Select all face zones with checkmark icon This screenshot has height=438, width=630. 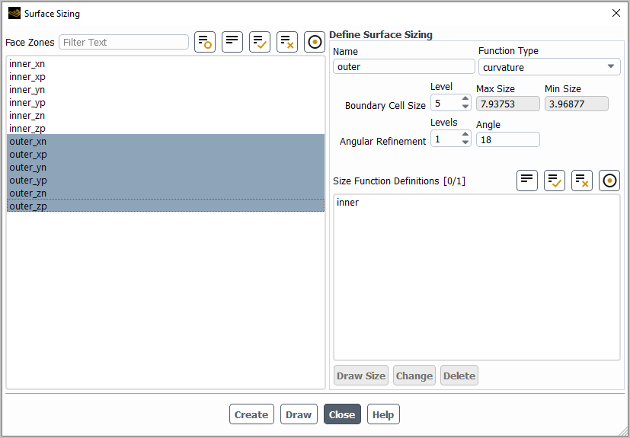(x=260, y=42)
